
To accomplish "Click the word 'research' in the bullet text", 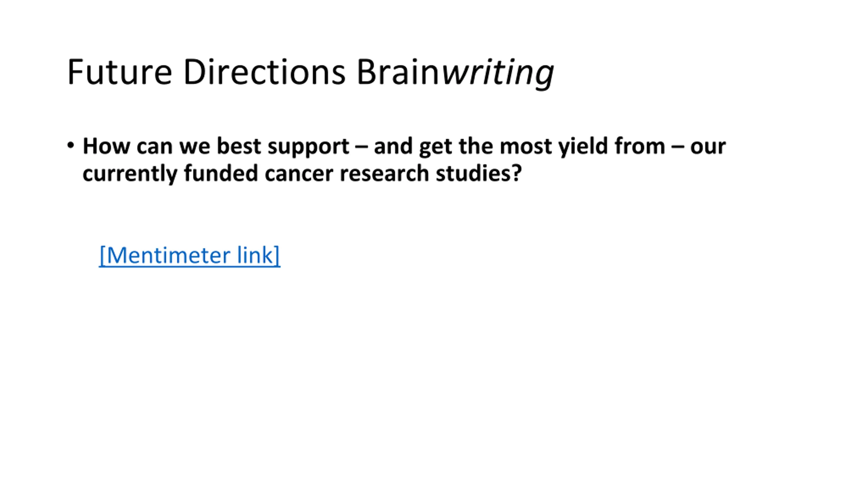I will [384, 174].
